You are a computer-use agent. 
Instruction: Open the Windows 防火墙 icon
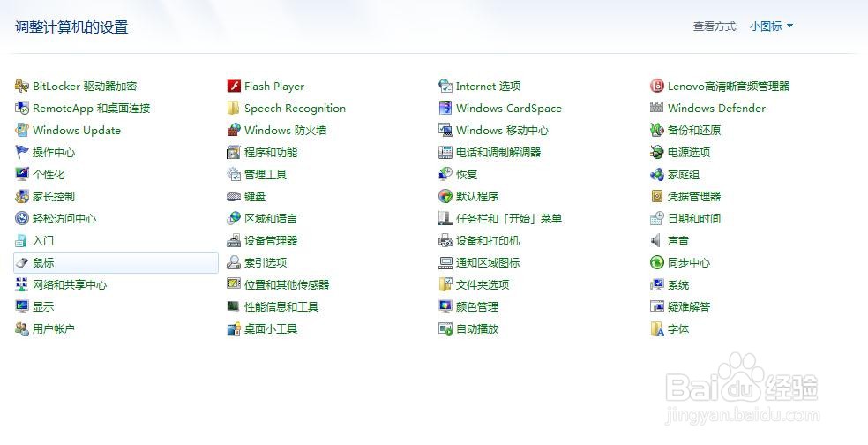tap(234, 130)
